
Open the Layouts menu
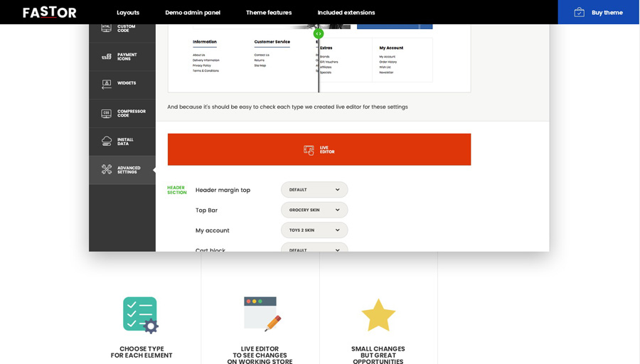pos(128,12)
